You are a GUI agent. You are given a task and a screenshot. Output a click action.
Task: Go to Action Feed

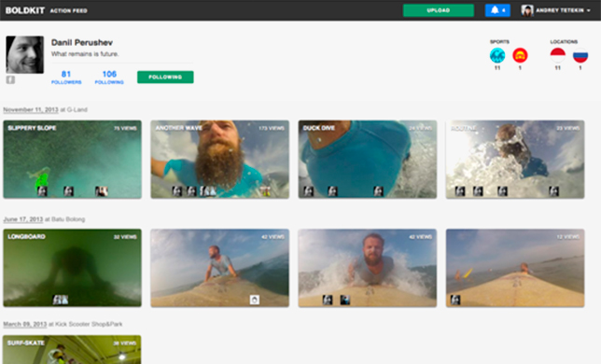click(x=69, y=10)
